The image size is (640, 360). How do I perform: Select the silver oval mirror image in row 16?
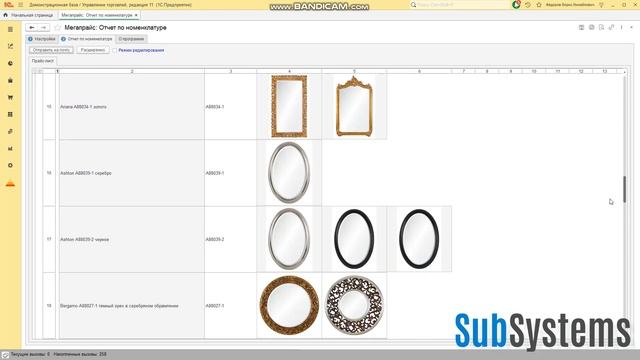coord(289,173)
